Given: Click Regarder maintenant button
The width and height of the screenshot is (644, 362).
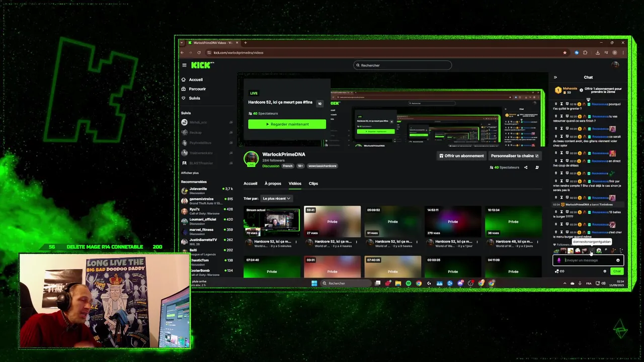Looking at the screenshot, I should (287, 124).
